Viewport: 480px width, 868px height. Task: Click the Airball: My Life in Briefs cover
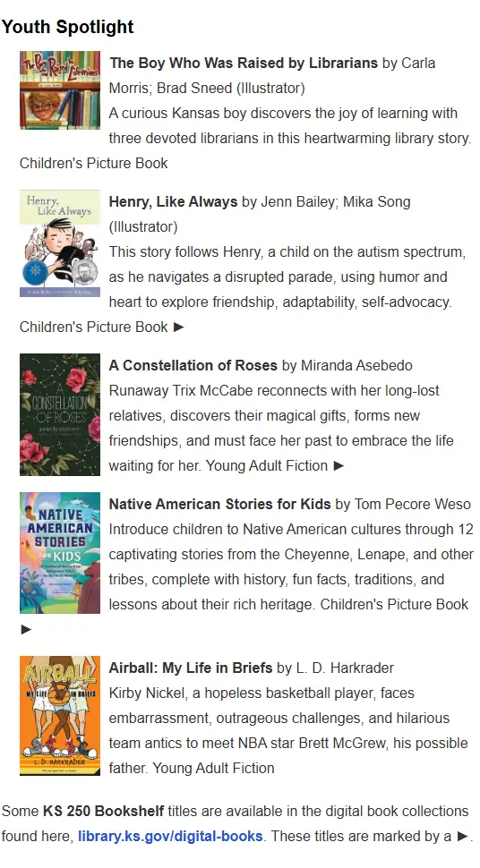click(x=60, y=716)
